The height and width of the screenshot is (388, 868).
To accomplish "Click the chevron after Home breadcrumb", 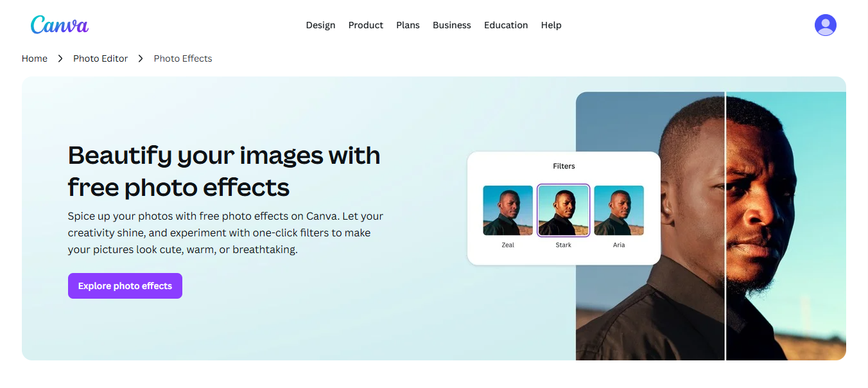I will pos(60,58).
